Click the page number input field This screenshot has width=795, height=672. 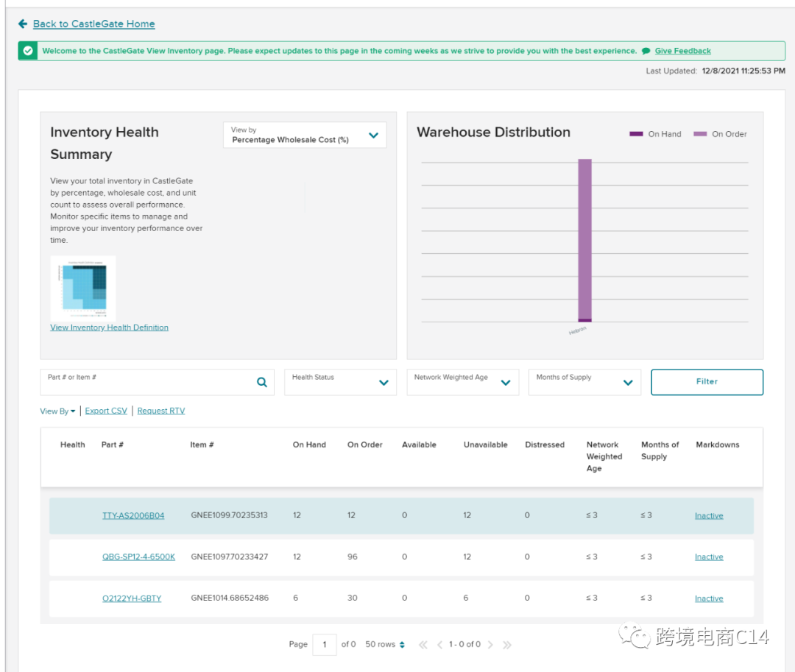(324, 645)
